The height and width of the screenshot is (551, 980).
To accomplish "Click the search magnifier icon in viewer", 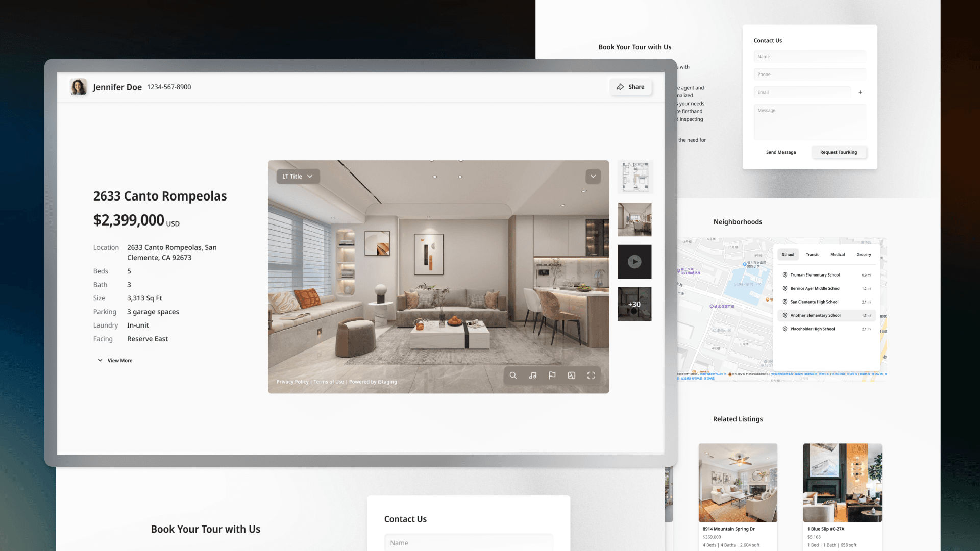I will click(513, 375).
